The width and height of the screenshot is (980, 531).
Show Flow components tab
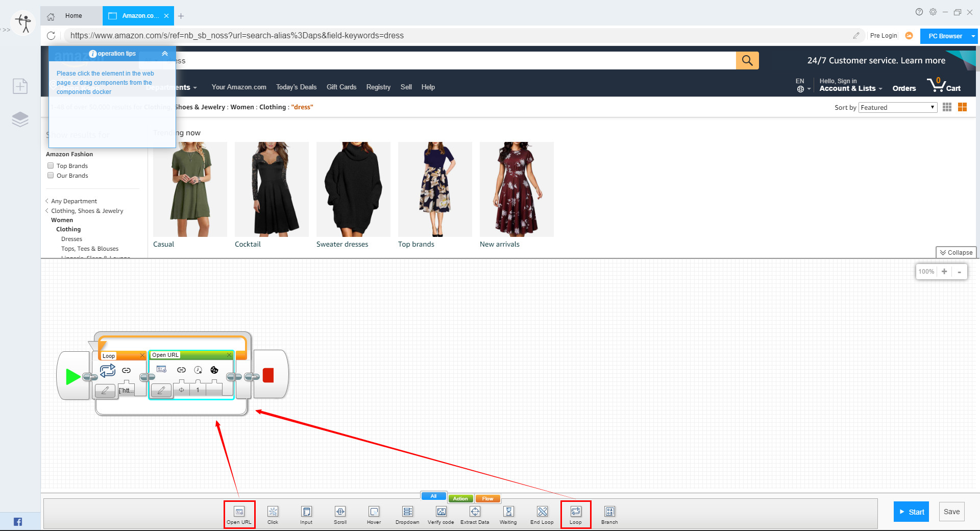coord(487,499)
